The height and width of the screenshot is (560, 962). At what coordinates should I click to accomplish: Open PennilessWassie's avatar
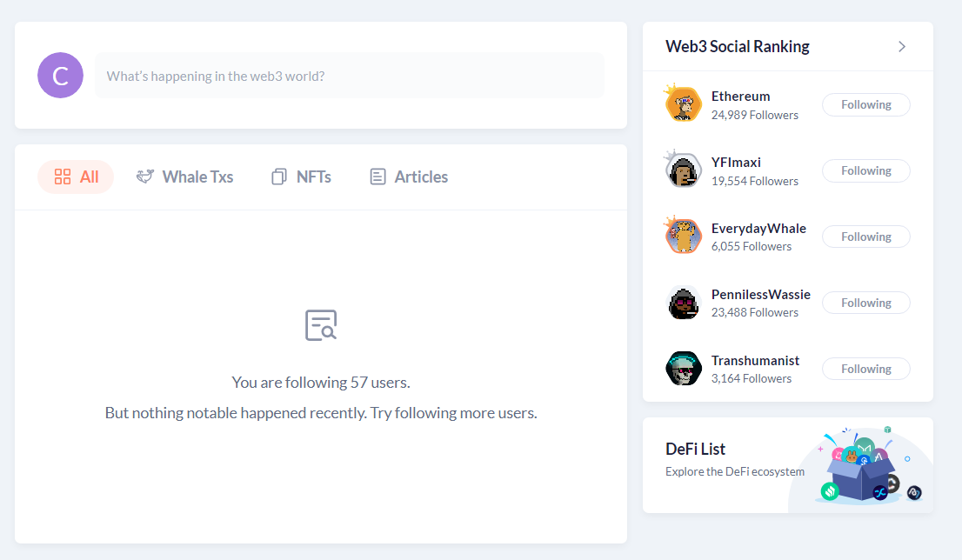point(684,303)
